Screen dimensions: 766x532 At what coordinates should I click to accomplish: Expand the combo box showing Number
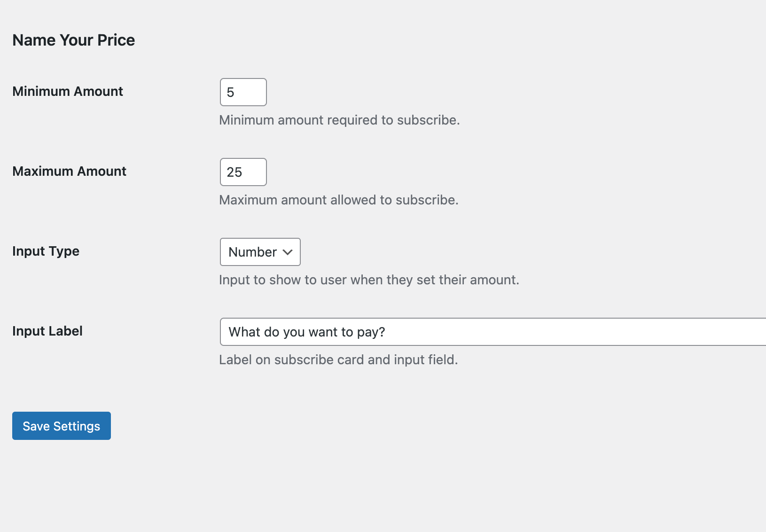pyautogui.click(x=260, y=252)
